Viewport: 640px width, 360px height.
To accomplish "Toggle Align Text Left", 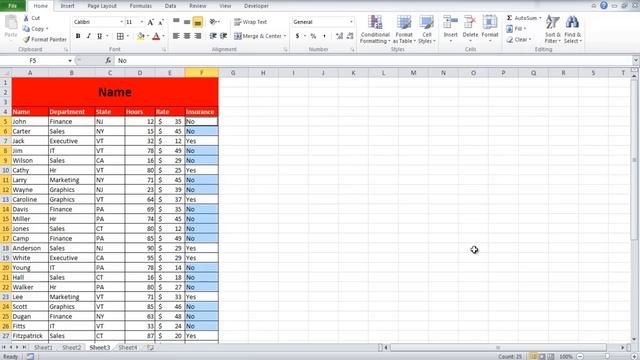I will pos(176,36).
